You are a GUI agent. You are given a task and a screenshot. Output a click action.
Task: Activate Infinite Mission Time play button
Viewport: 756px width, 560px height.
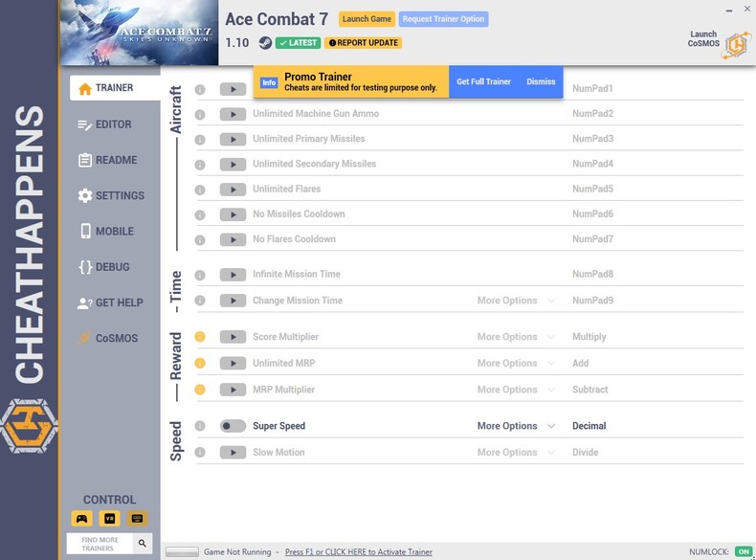click(x=233, y=275)
